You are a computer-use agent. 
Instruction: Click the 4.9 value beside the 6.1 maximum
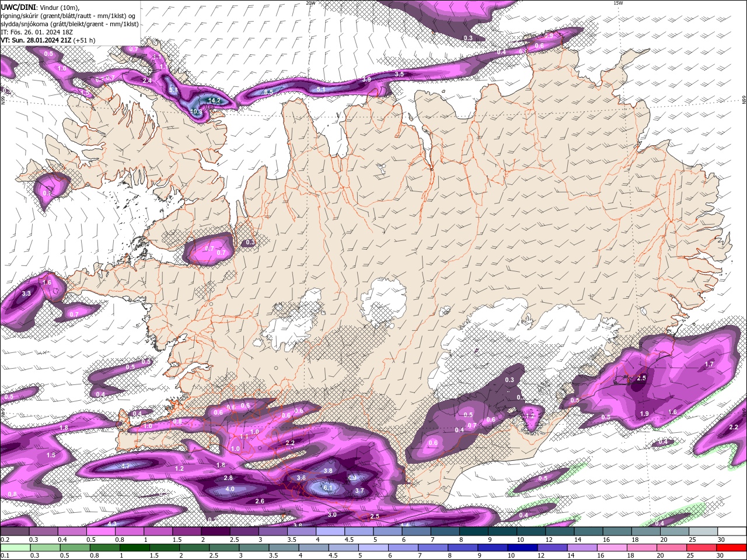pyautogui.click(x=352, y=478)
